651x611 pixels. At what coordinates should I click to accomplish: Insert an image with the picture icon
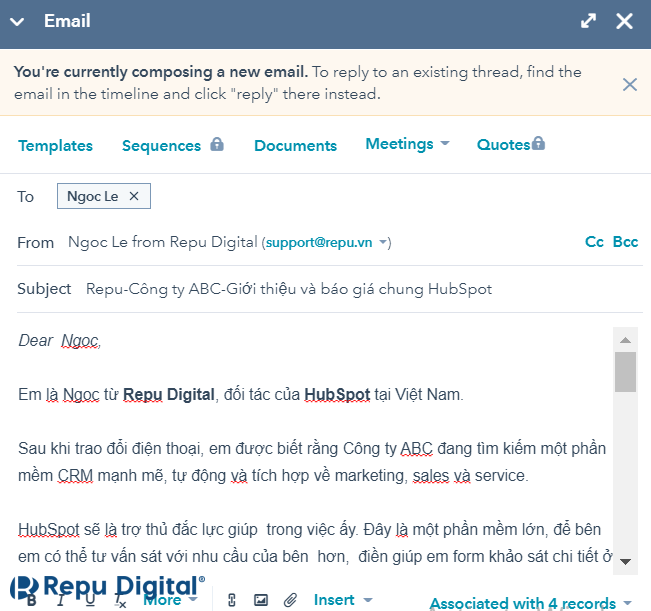261,600
